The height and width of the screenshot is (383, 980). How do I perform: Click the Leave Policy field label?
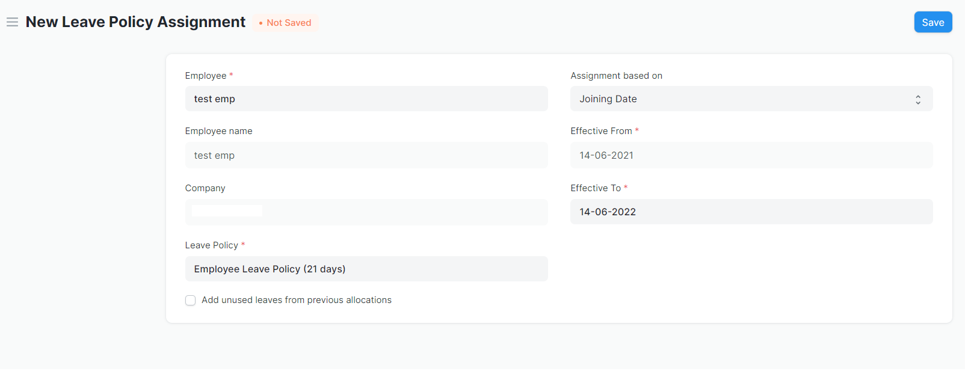pyautogui.click(x=212, y=245)
